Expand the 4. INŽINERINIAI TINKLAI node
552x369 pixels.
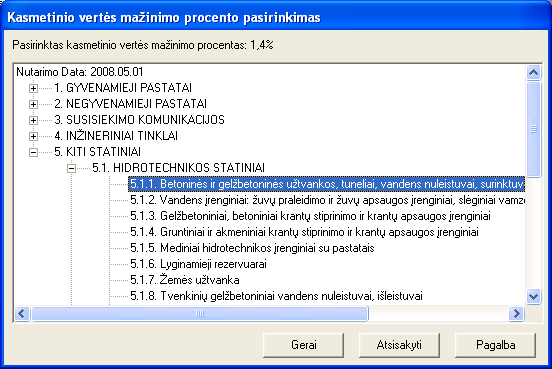33,136
